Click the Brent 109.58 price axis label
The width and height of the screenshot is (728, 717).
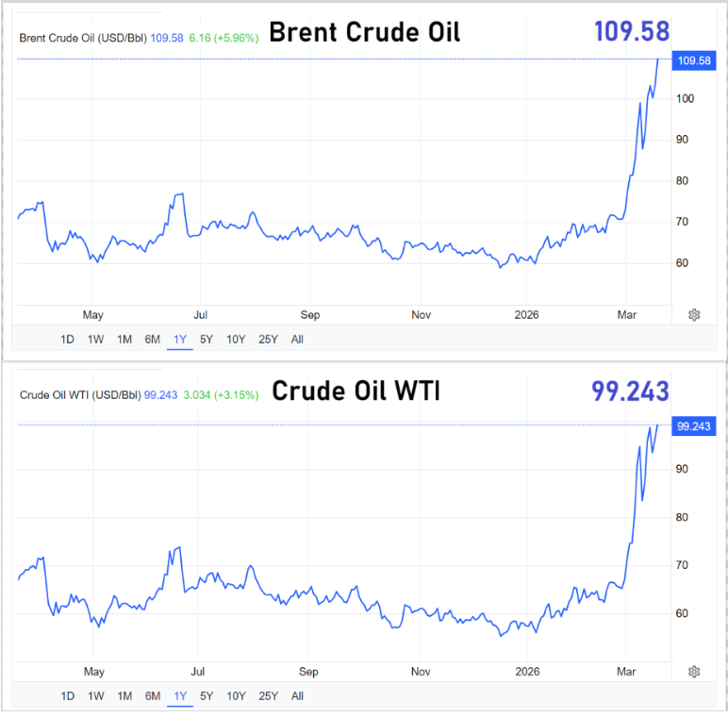pos(692,61)
